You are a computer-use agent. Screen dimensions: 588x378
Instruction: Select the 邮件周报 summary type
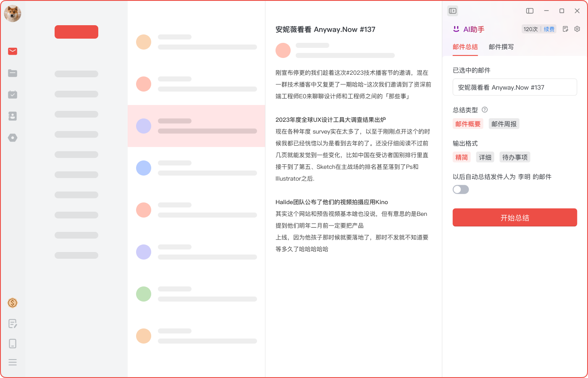coord(504,123)
